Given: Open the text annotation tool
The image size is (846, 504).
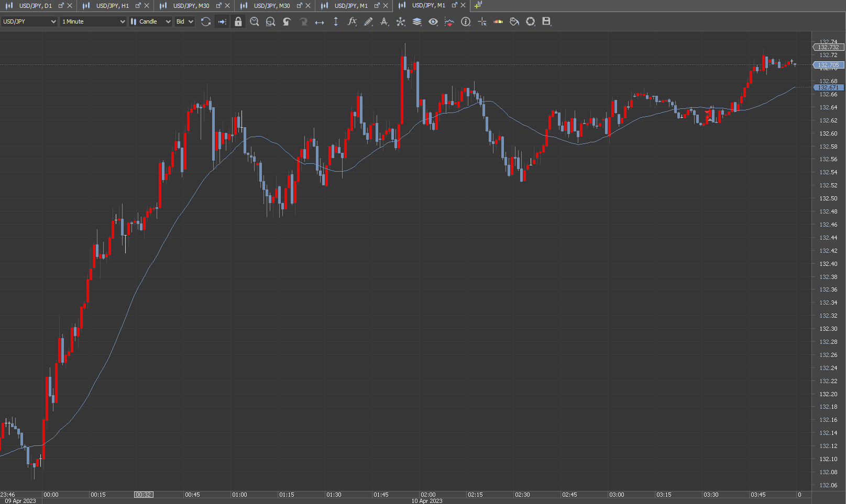Looking at the screenshot, I should click(x=384, y=21).
